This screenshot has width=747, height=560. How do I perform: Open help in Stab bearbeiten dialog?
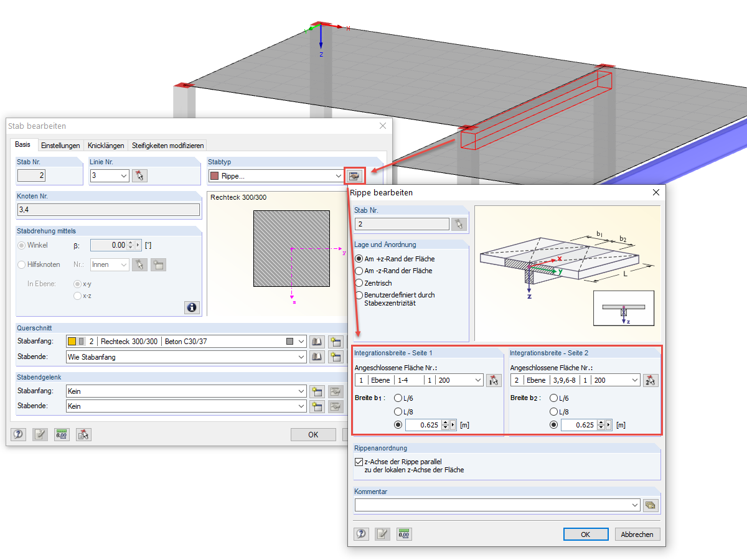(x=19, y=434)
